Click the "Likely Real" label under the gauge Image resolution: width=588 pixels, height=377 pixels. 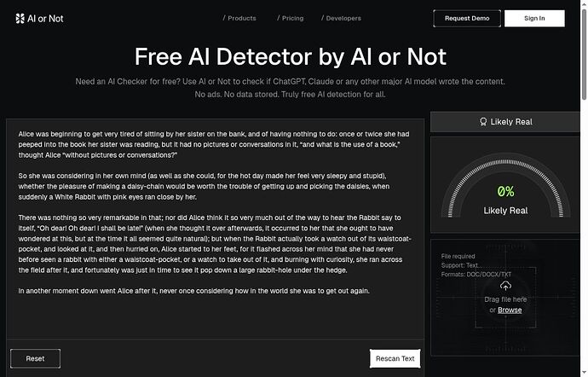[505, 211]
